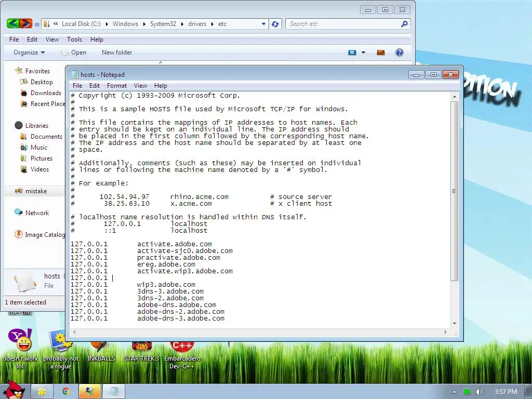Click Notepad horizontal scrollbar left arrow

(74, 332)
